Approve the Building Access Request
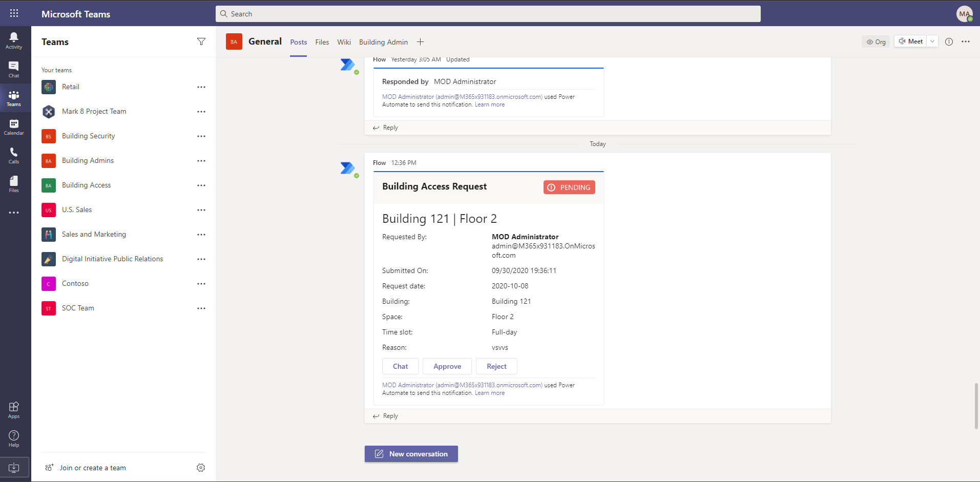Image resolution: width=980 pixels, height=482 pixels. pyautogui.click(x=447, y=366)
